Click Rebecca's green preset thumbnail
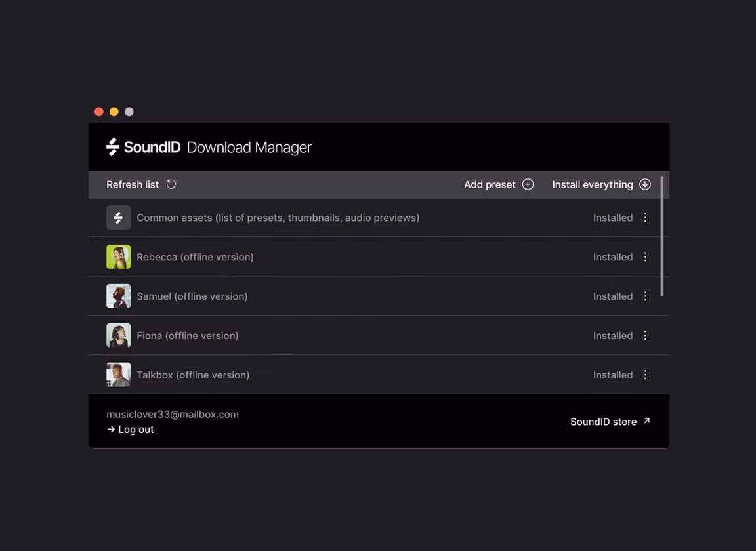The image size is (756, 551). tap(118, 256)
